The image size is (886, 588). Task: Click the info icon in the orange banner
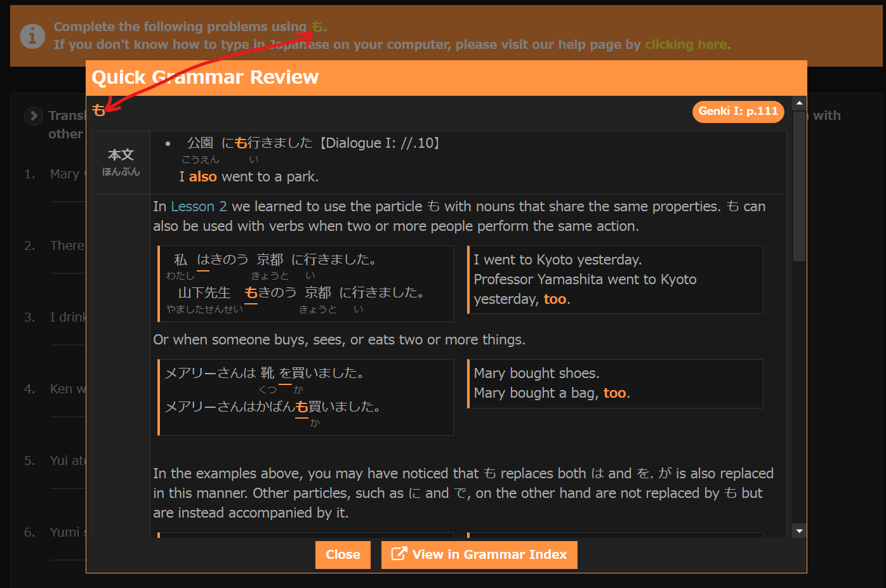click(32, 36)
